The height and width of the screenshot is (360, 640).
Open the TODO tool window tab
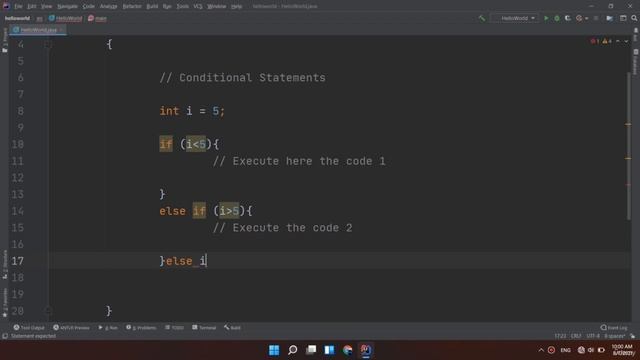[x=174, y=328]
